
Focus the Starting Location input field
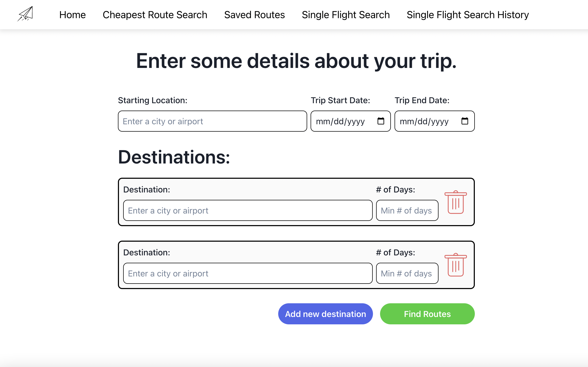[x=212, y=121]
